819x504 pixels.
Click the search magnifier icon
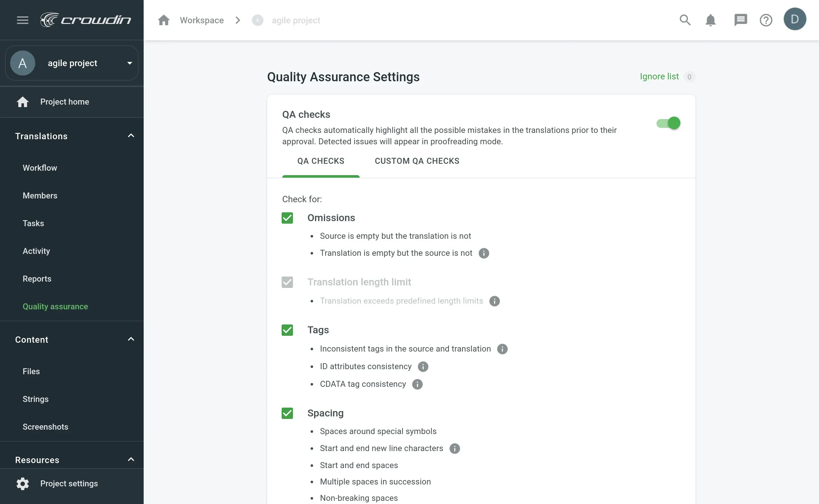[x=685, y=20]
